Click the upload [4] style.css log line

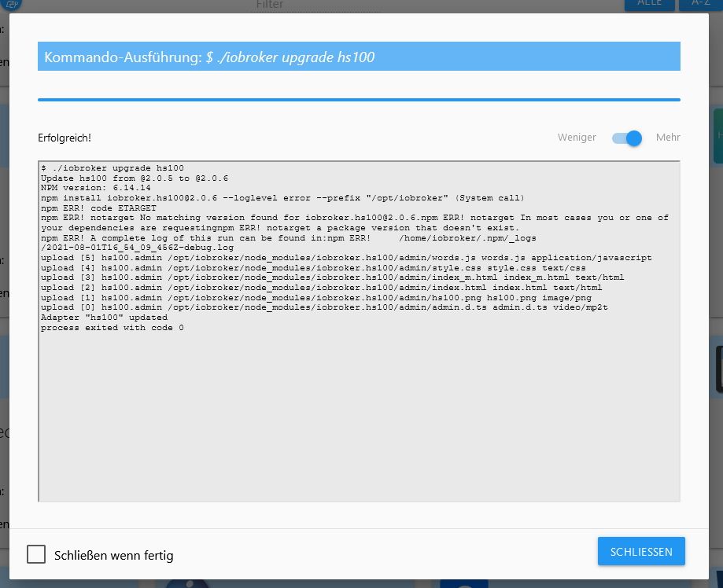(x=313, y=268)
